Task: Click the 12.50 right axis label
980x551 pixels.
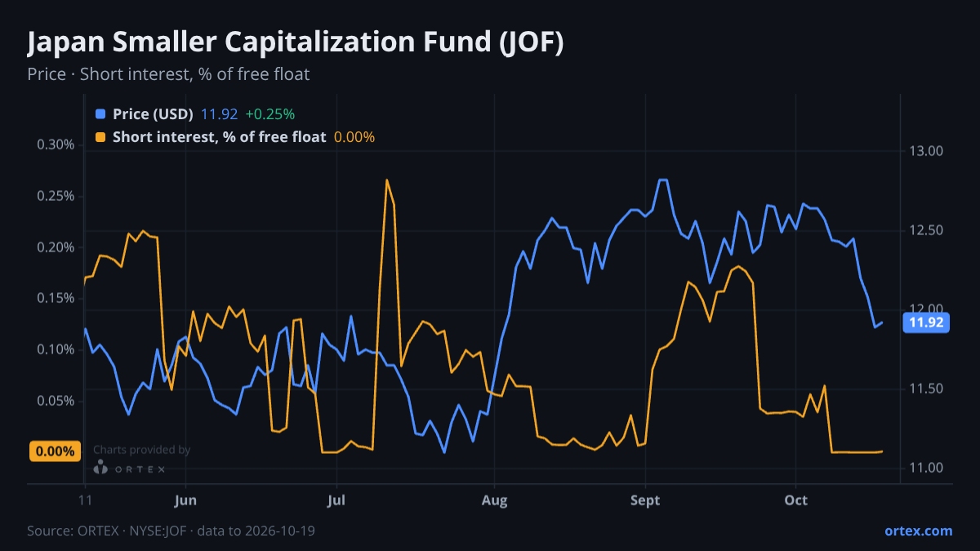Action: tap(925, 230)
